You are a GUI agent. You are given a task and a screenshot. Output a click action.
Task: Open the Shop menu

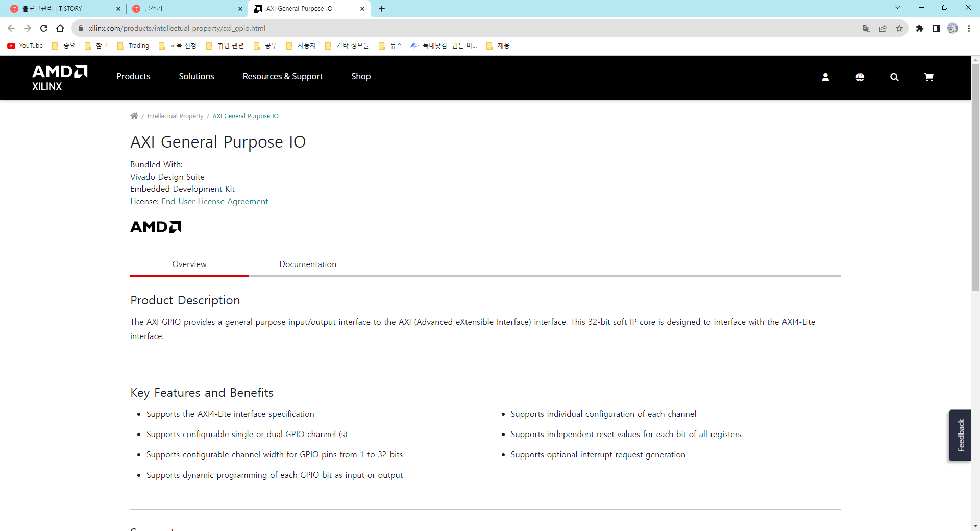click(361, 76)
